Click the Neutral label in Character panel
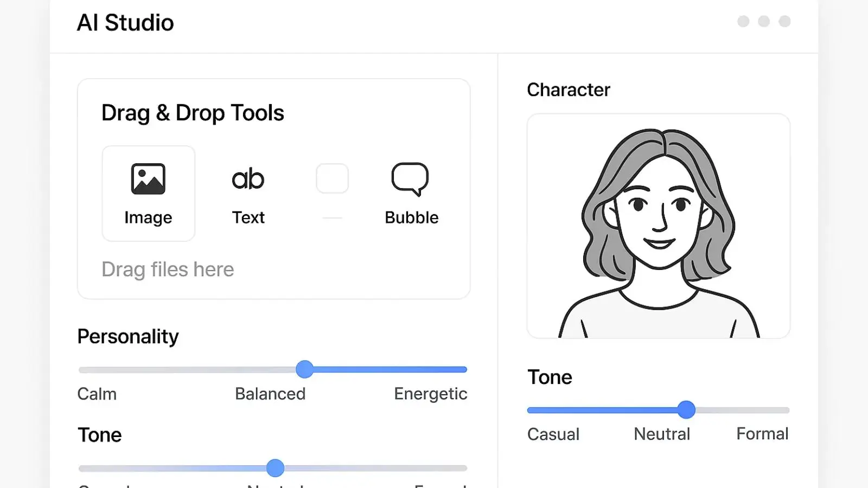The image size is (868, 488). 661,434
